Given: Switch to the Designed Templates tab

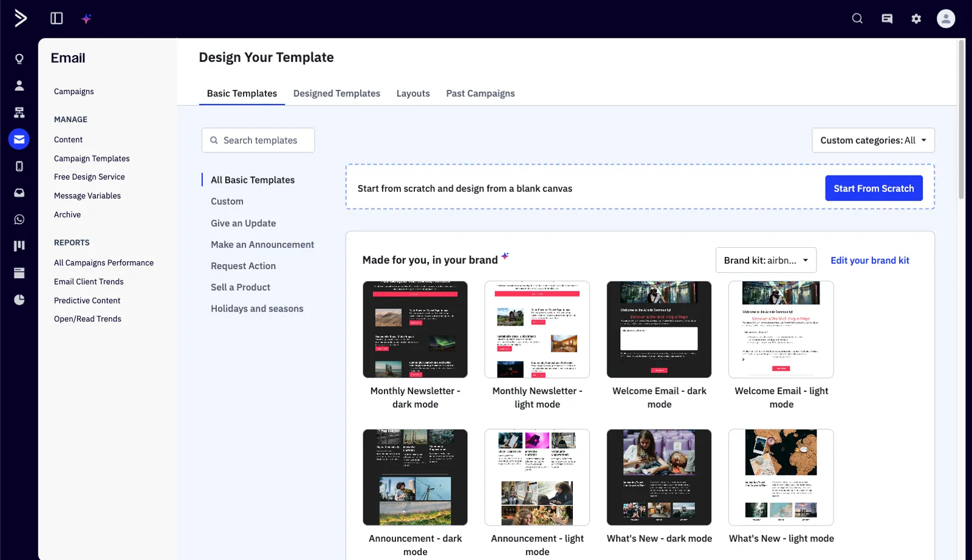Looking at the screenshot, I should point(337,94).
